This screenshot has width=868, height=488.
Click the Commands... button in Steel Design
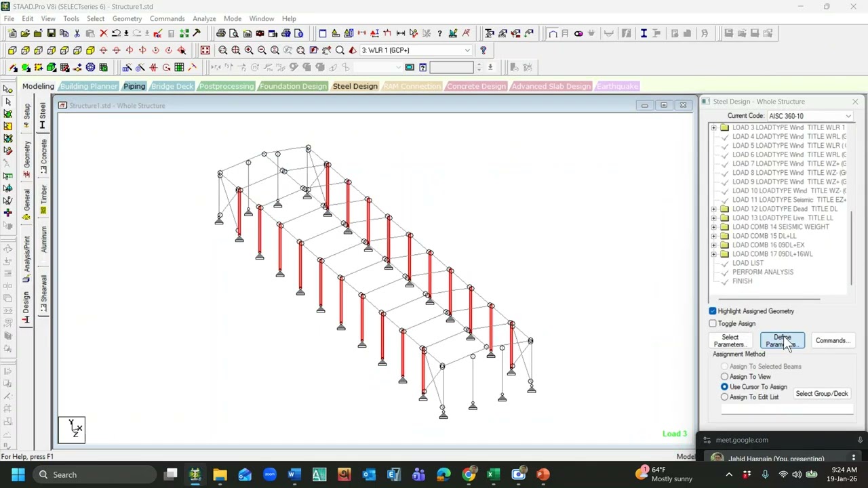[832, 341]
